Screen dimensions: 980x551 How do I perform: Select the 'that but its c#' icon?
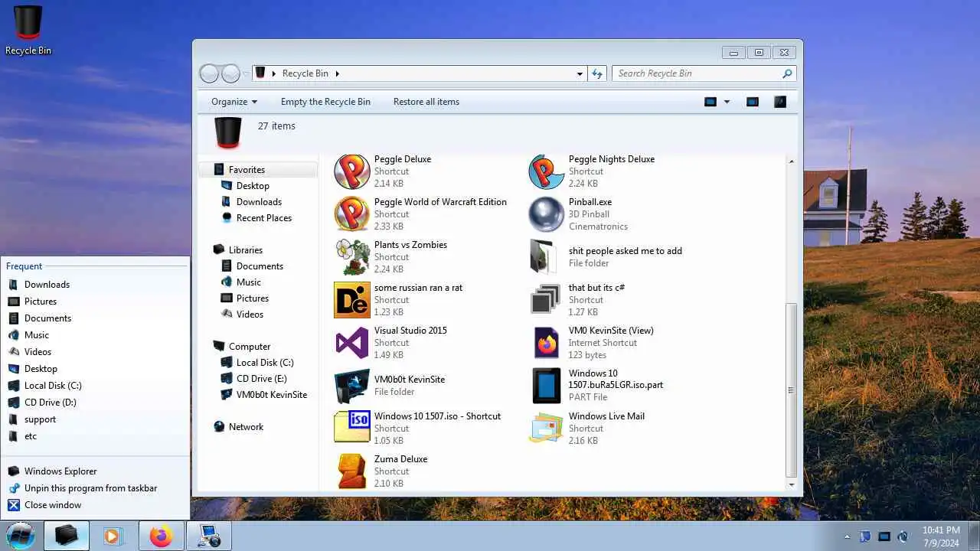(x=547, y=300)
